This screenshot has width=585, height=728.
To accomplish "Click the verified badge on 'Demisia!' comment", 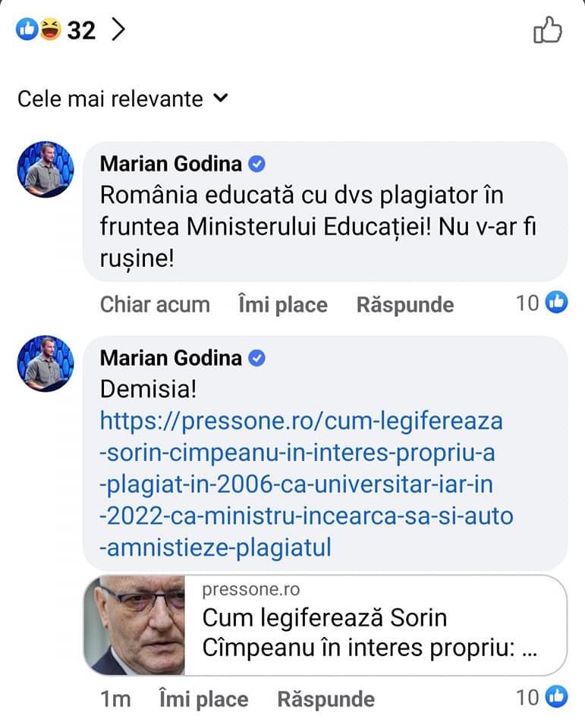I will tap(258, 358).
